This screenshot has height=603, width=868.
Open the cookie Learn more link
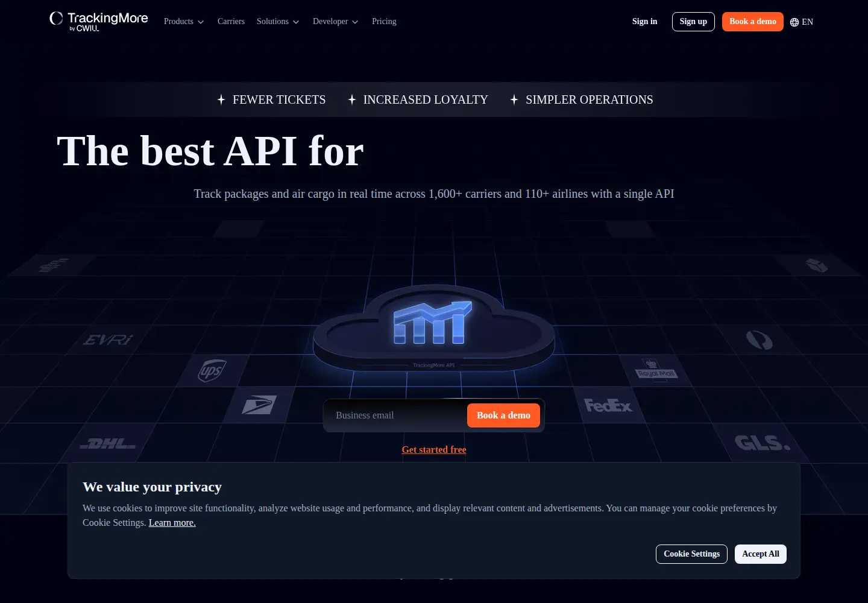[x=172, y=523]
